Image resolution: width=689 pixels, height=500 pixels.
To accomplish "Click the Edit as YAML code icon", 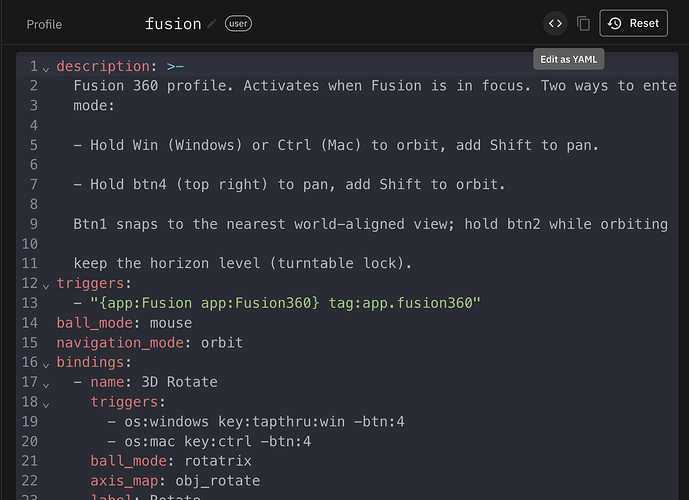I will (x=555, y=23).
